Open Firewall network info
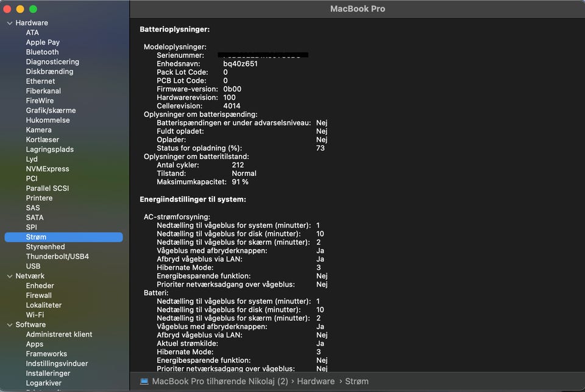 click(39, 295)
